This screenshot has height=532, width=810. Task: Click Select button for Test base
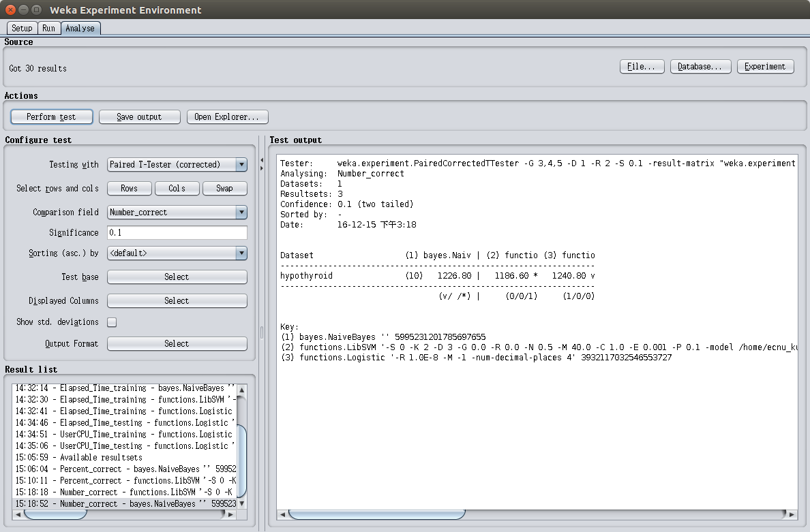click(x=177, y=277)
